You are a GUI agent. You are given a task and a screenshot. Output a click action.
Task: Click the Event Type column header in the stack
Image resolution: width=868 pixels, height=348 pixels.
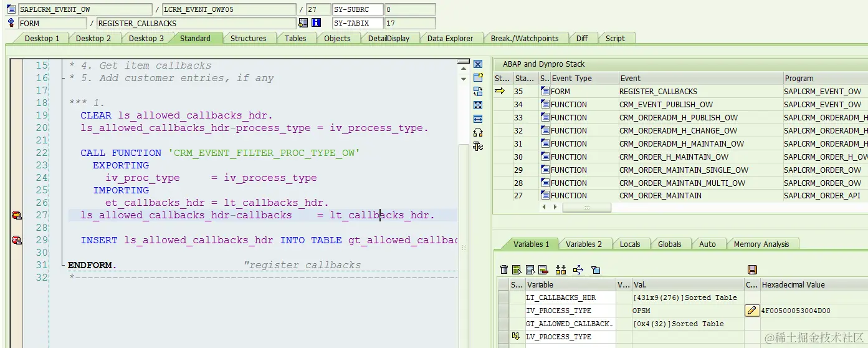(584, 78)
